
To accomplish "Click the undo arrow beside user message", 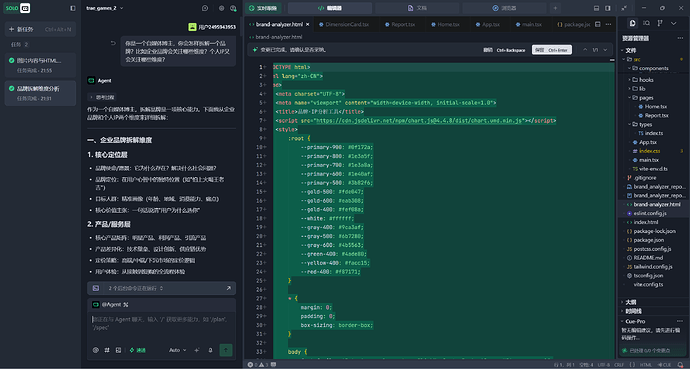I will [113, 43].
